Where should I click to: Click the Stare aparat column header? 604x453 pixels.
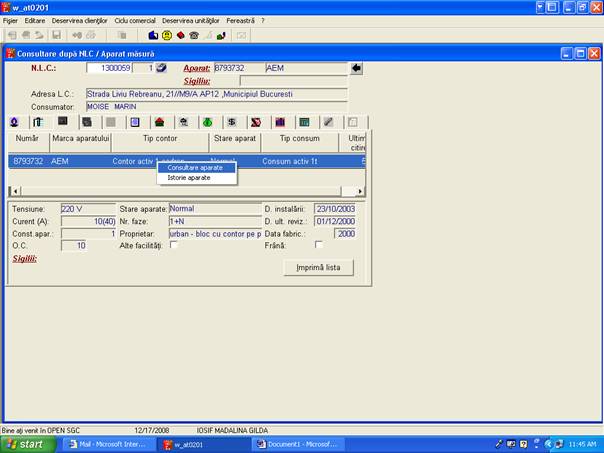(235, 143)
